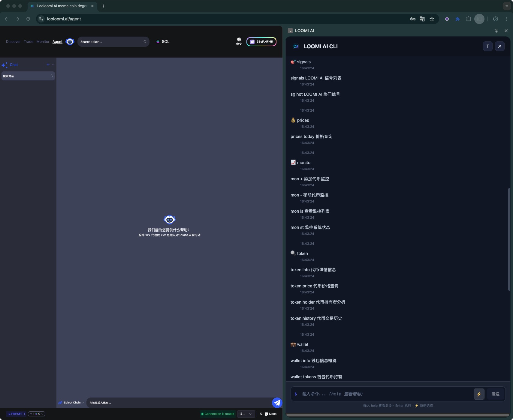Click the Docs icon in the status bar
This screenshot has width=513, height=420.
point(267,414)
